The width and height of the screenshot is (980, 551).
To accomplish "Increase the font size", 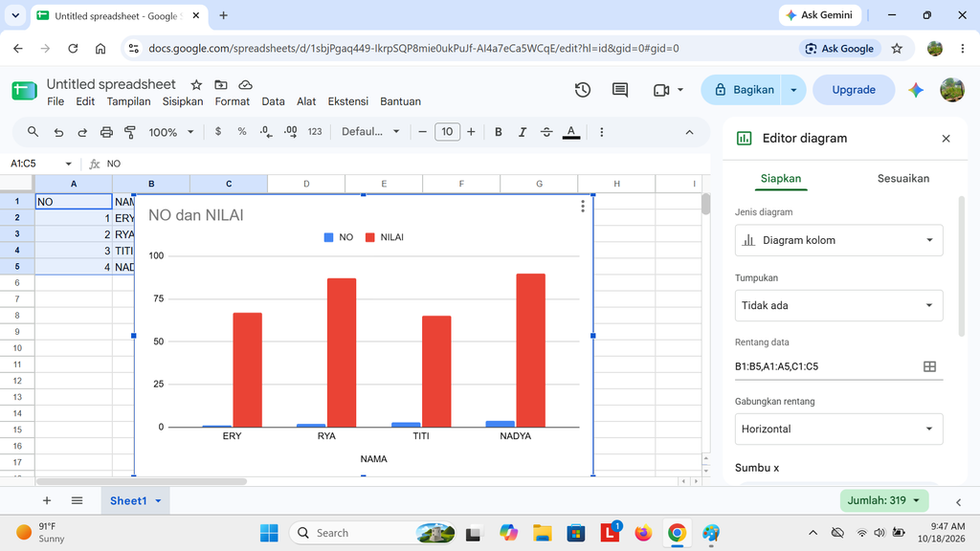I will click(x=471, y=132).
